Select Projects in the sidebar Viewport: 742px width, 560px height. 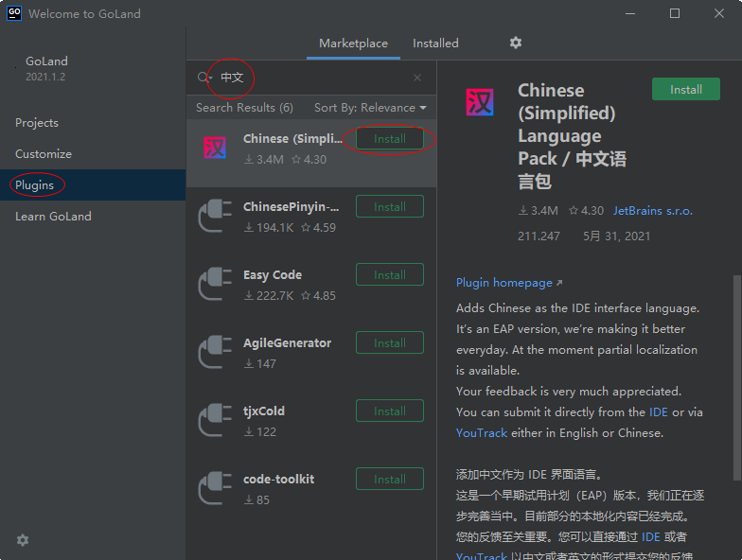pos(37,123)
